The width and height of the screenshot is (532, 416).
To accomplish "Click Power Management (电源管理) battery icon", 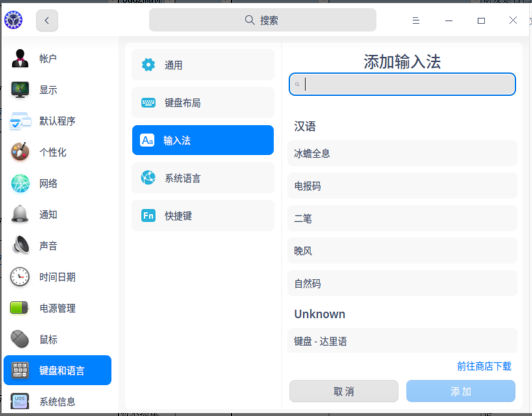I will tap(20, 308).
